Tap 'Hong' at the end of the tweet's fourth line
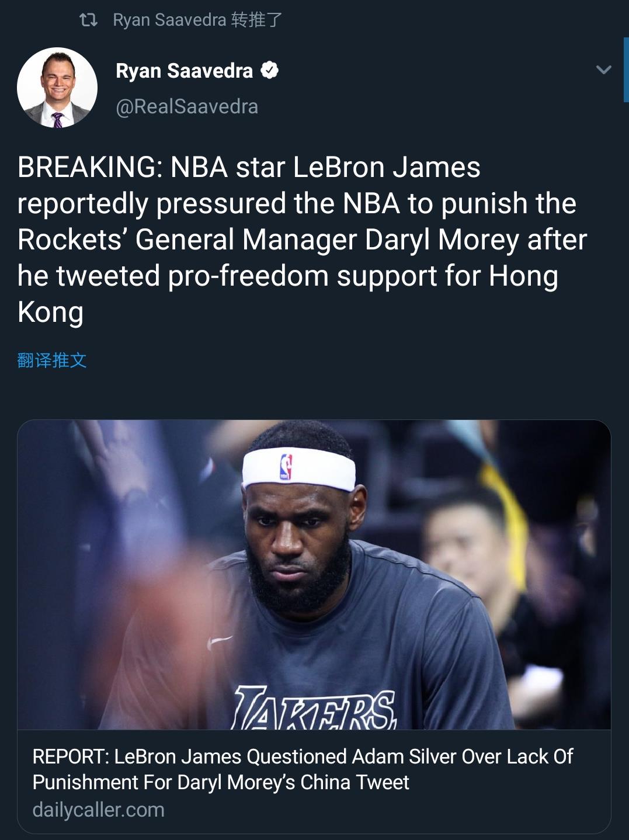Image resolution: width=629 pixels, height=840 pixels. (x=523, y=276)
